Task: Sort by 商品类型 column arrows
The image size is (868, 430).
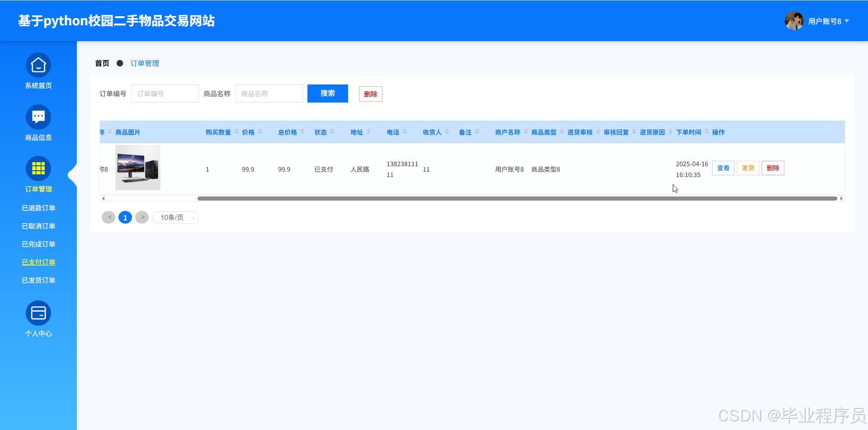Action: [x=562, y=131]
